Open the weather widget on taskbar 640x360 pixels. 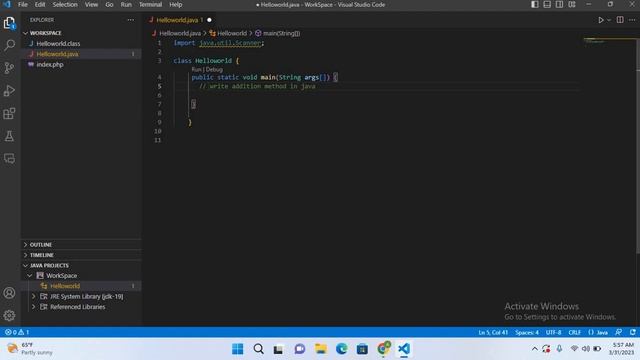(31, 349)
